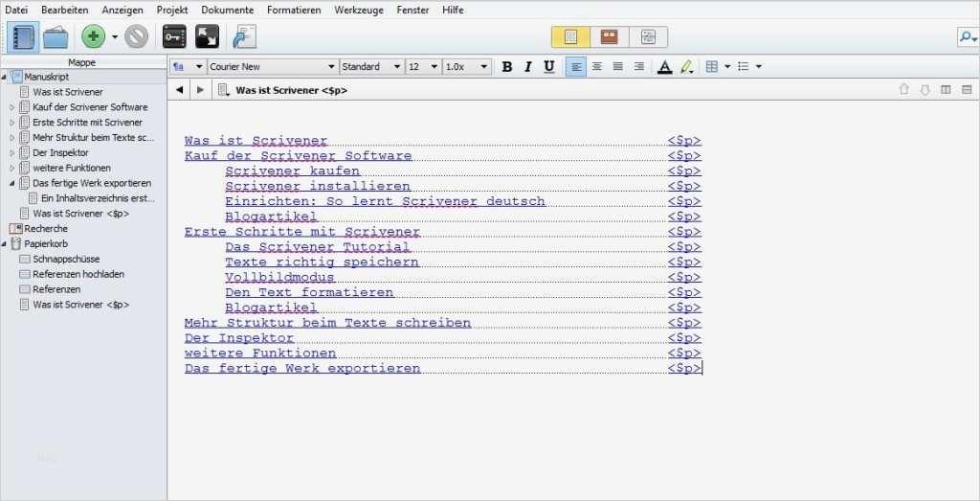Open the 1.0x line spacing dropdown
The height and width of the screenshot is (501, 980).
(467, 66)
